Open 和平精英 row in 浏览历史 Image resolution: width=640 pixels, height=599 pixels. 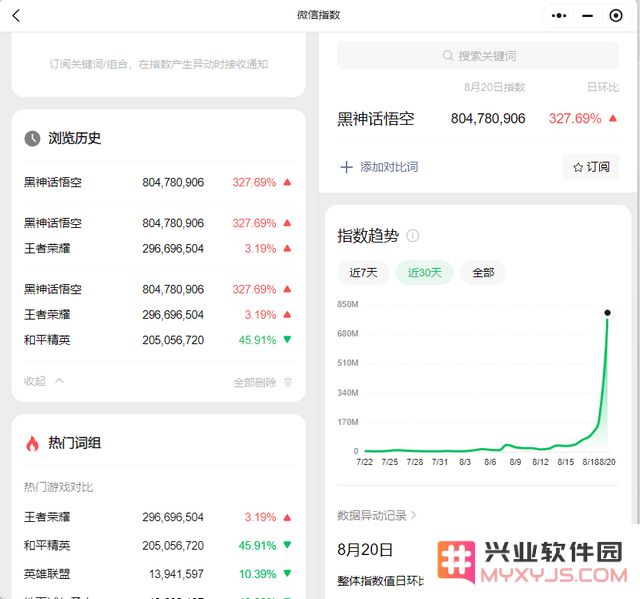(158, 340)
